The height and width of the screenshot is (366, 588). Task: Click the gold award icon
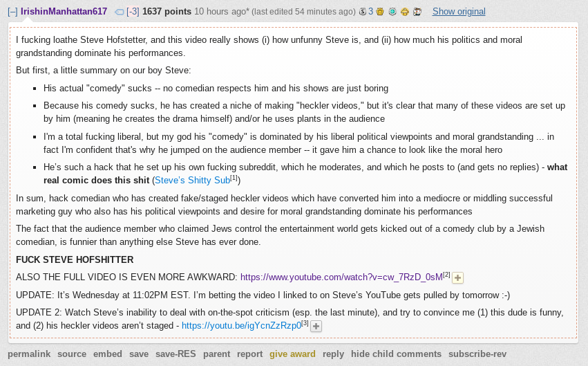pos(380,12)
